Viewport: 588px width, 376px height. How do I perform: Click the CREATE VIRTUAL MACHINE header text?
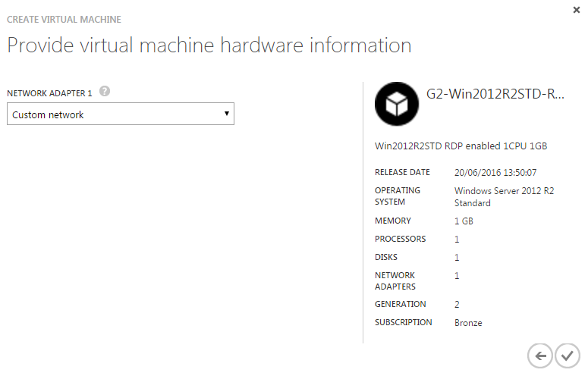64,20
